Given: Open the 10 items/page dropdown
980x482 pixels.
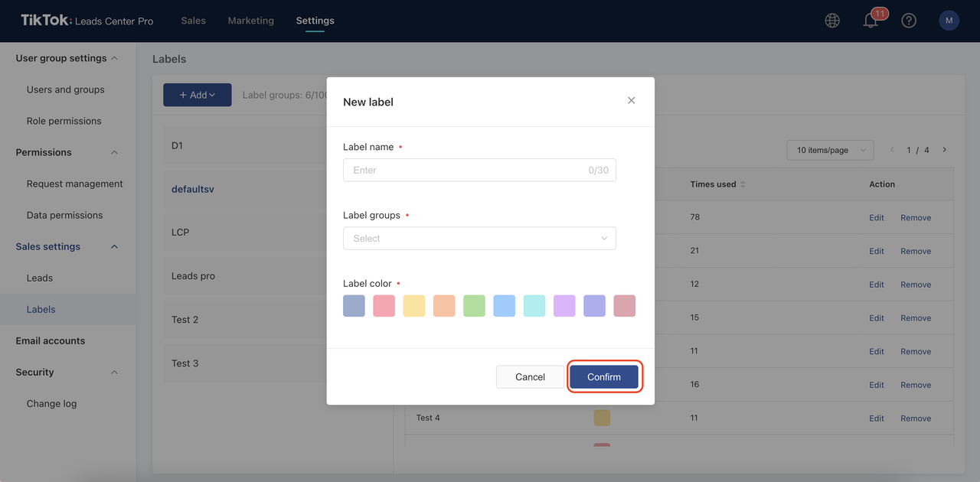Looking at the screenshot, I should click(x=830, y=150).
